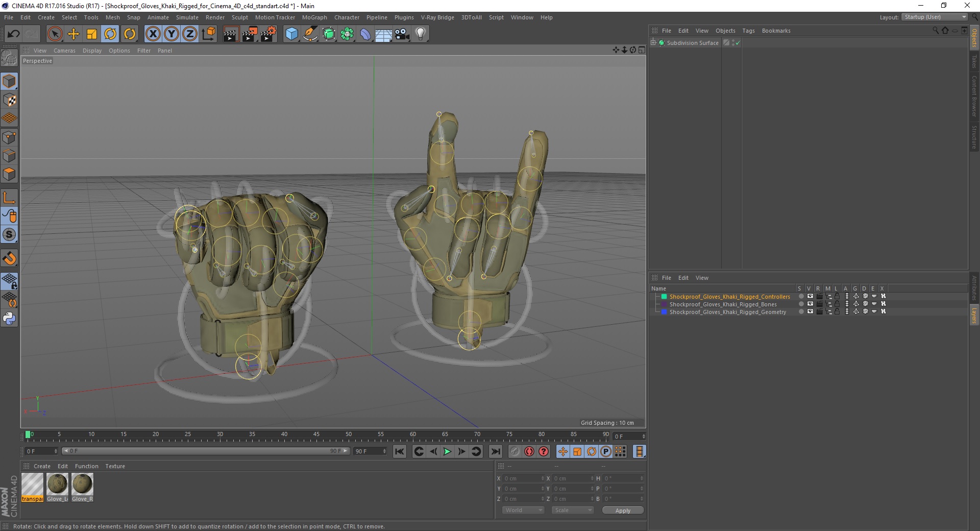Open the MoGraph menu
The height and width of the screenshot is (531, 980).
[x=314, y=17]
